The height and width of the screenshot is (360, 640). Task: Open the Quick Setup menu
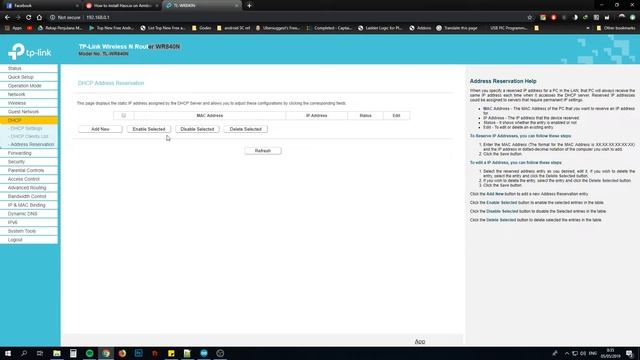click(x=29, y=77)
